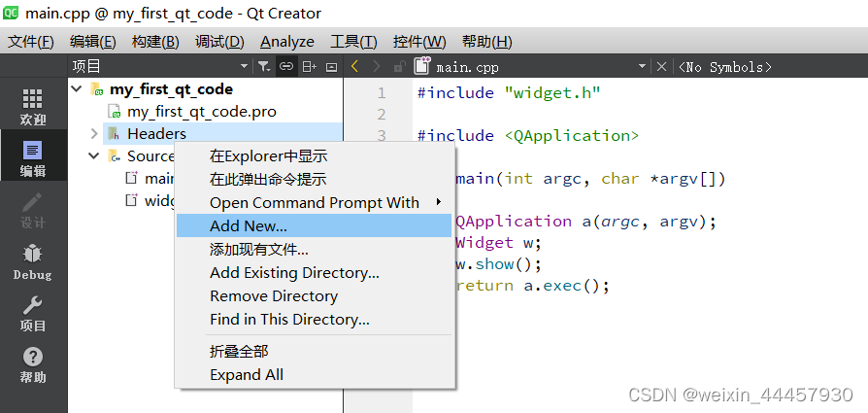This screenshot has height=413, width=868.
Task: Click the Sources folder icon
Action: coord(114,155)
